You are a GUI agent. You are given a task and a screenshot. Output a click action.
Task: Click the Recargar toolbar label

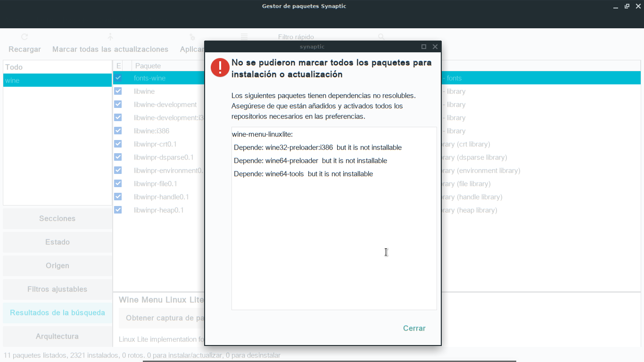25,49
